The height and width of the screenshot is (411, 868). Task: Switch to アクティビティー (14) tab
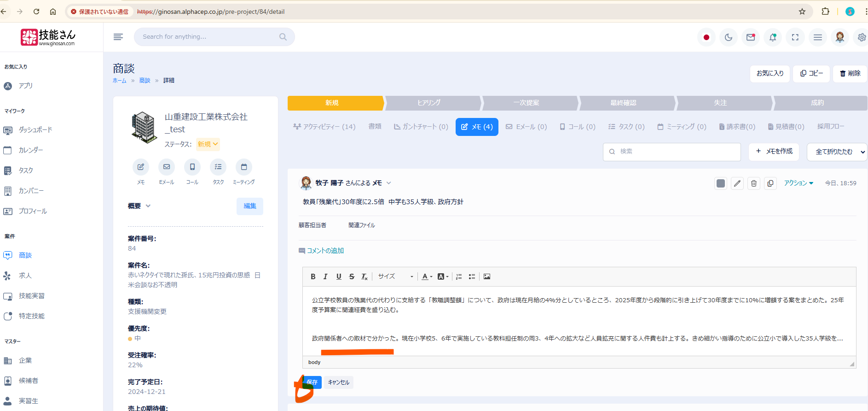tap(324, 127)
